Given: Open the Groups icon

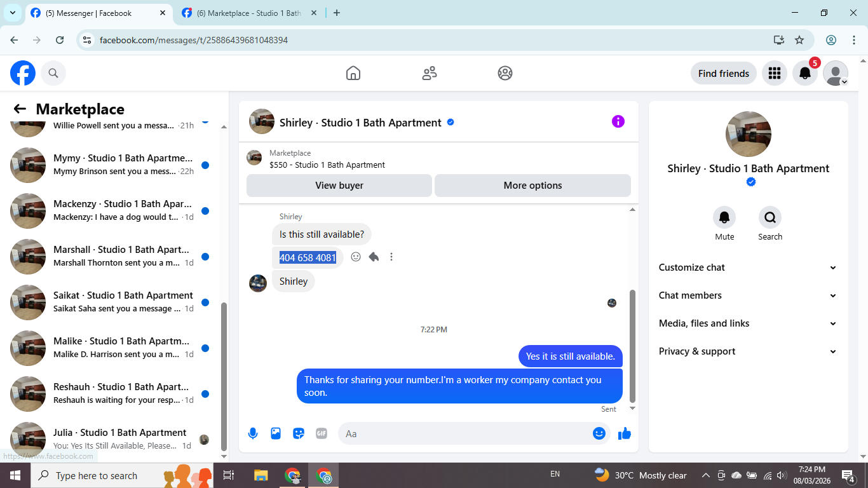Looking at the screenshot, I should click(505, 73).
